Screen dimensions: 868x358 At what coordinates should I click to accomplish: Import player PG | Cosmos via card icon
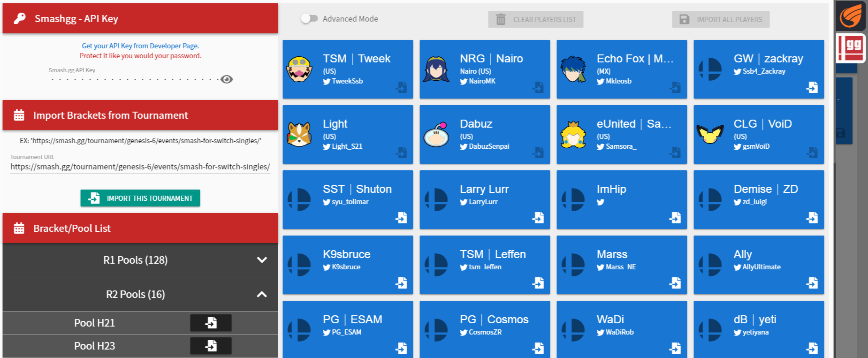coord(538,348)
